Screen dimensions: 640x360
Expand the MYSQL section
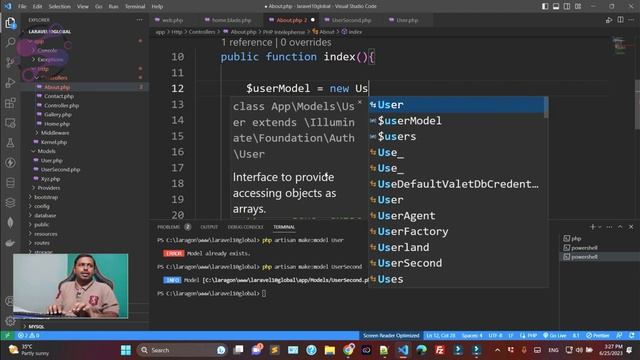tap(36, 327)
